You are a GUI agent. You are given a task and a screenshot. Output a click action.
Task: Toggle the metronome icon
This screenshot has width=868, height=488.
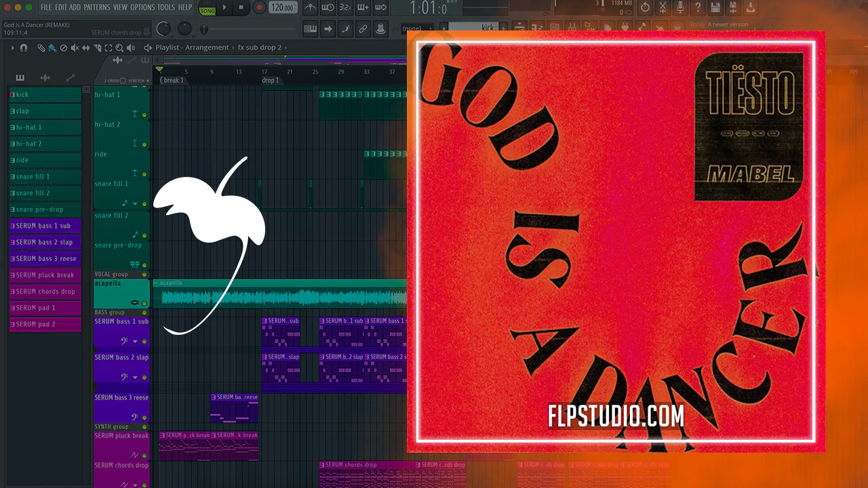pyautogui.click(x=311, y=8)
